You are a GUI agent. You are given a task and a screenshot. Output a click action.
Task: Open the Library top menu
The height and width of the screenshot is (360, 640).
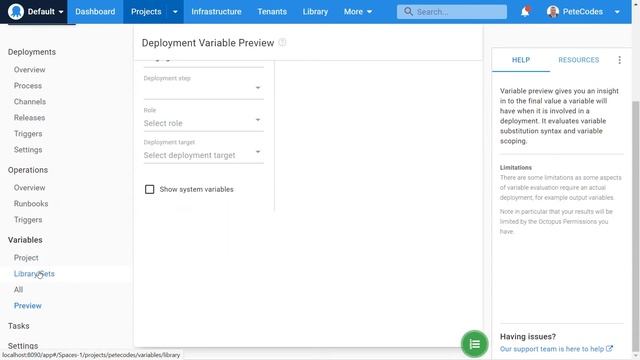tap(315, 11)
